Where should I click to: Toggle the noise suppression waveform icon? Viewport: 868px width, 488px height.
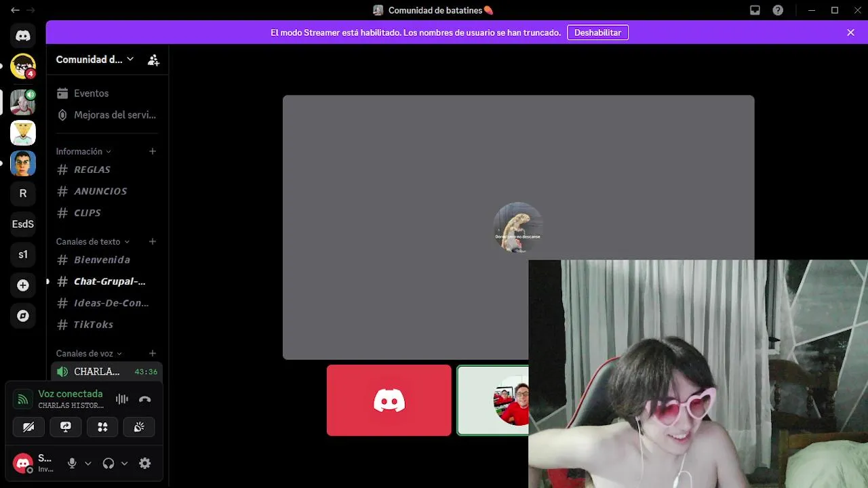point(122,399)
